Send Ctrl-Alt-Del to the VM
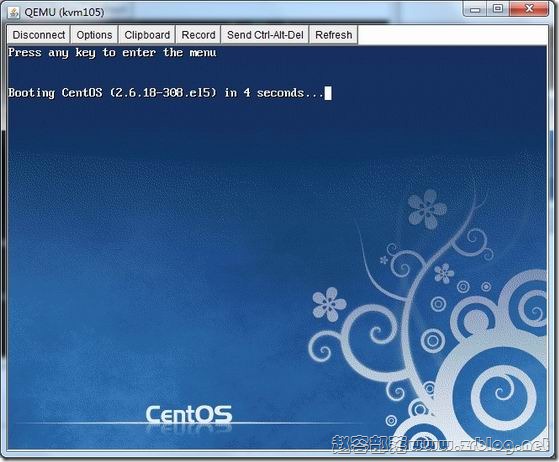Screen dimensions: 559x462 pos(265,35)
